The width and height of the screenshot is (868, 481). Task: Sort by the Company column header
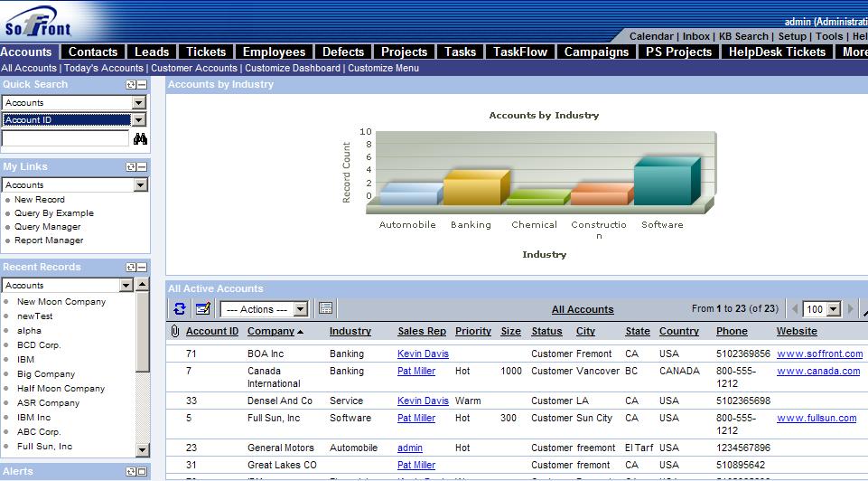pos(271,331)
